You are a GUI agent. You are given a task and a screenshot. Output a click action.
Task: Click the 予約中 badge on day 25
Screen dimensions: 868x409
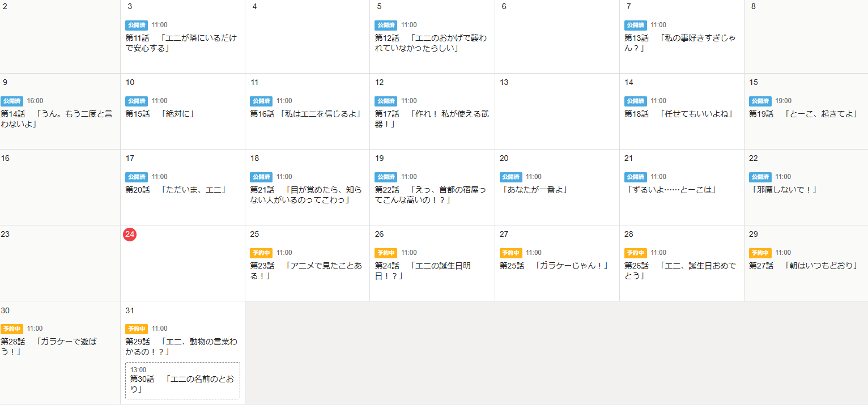[261, 253]
